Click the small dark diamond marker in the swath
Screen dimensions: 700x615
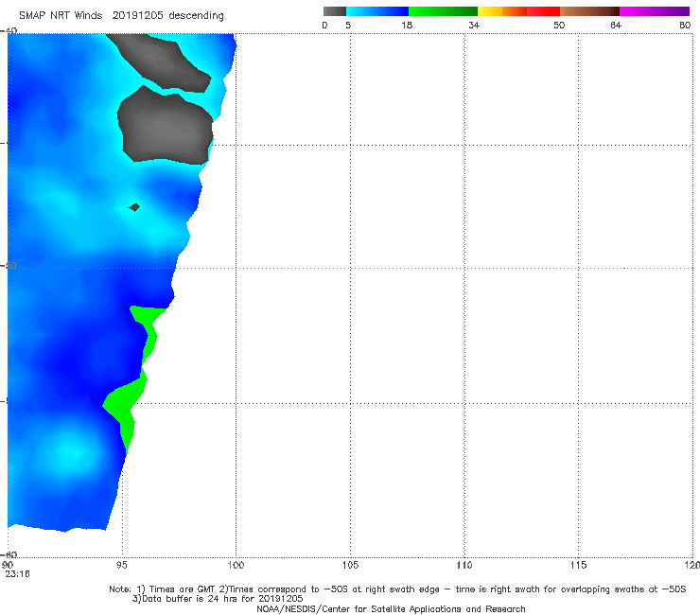pyautogui.click(x=134, y=207)
